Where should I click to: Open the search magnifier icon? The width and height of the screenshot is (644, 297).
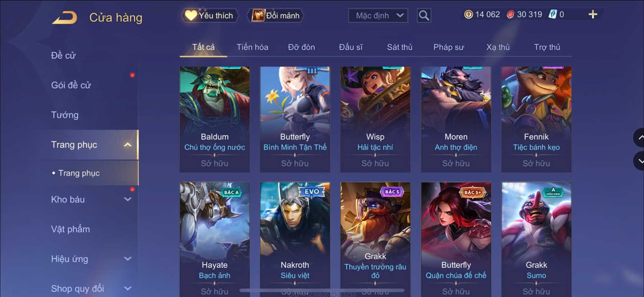424,15
